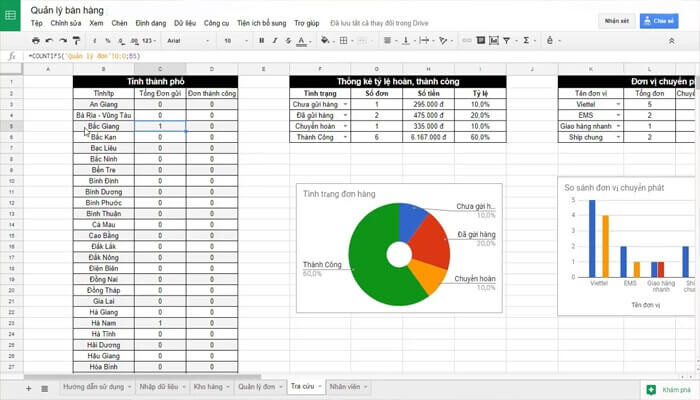This screenshot has height=400, width=700.
Task: Add a new sheet with plus icon
Action: click(x=28, y=387)
